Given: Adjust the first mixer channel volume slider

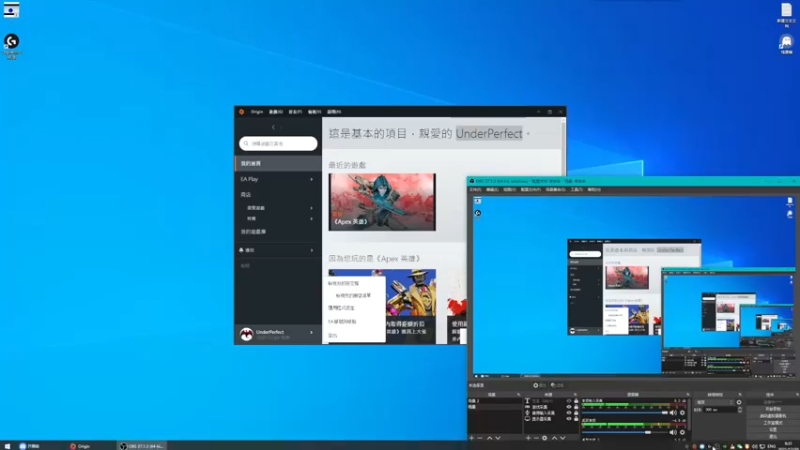Looking at the screenshot, I should [x=625, y=412].
